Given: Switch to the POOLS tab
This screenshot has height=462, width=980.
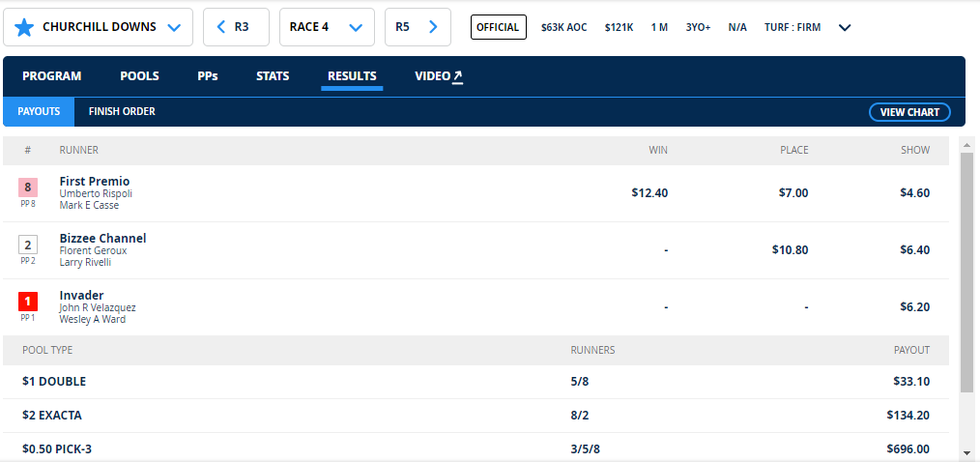Looking at the screenshot, I should coord(139,76).
